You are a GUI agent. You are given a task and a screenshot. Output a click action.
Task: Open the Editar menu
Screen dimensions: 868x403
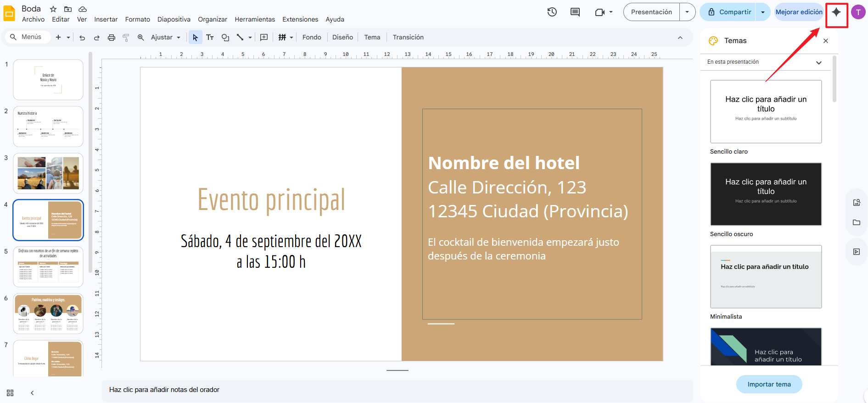(x=61, y=19)
